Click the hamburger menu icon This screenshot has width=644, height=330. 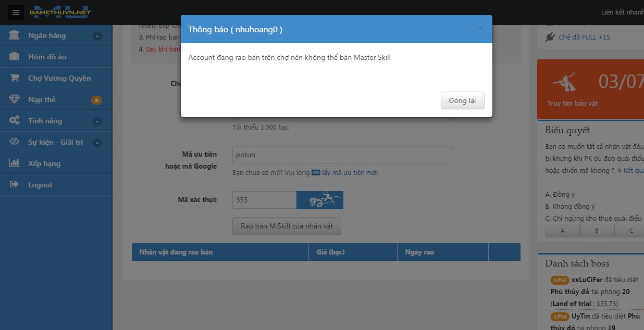coord(16,12)
